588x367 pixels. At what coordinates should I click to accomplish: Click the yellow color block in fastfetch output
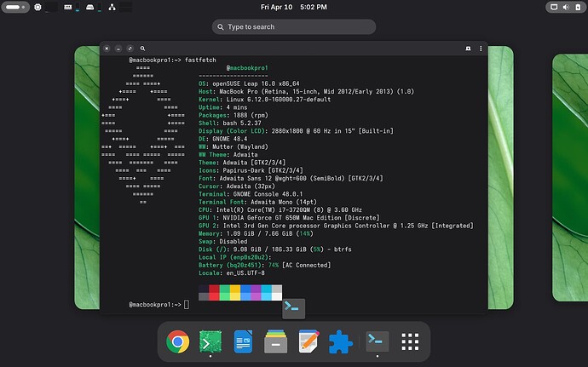[x=235, y=292]
